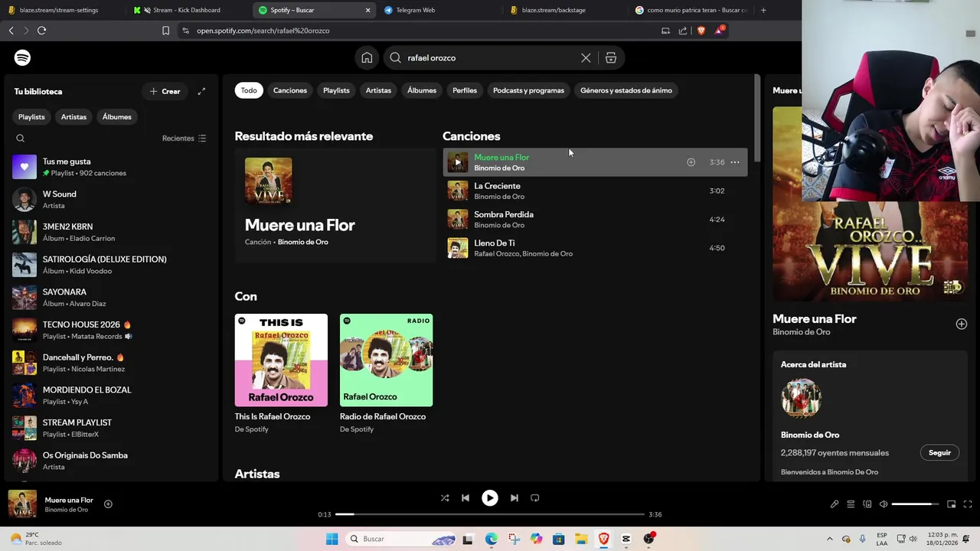Reload the page in the browser
The height and width of the screenshot is (551, 980).
pyautogui.click(x=41, y=31)
